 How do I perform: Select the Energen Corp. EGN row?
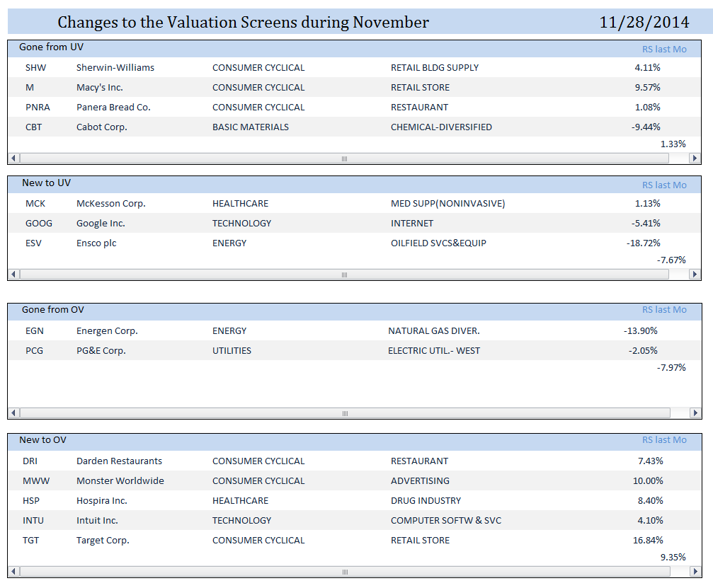(355, 331)
